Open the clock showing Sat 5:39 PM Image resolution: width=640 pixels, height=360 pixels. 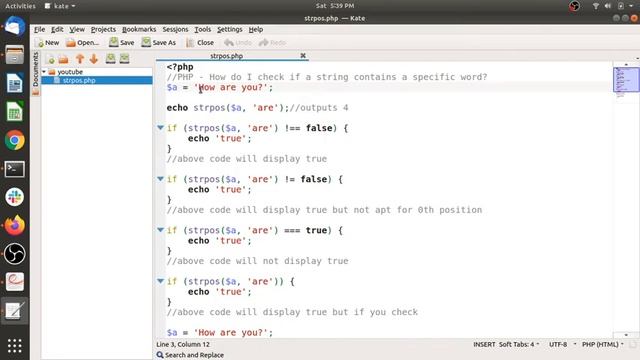(x=335, y=6)
